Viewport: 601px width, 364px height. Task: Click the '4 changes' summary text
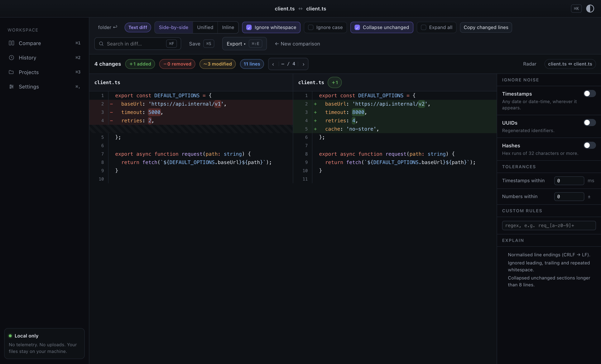point(107,64)
